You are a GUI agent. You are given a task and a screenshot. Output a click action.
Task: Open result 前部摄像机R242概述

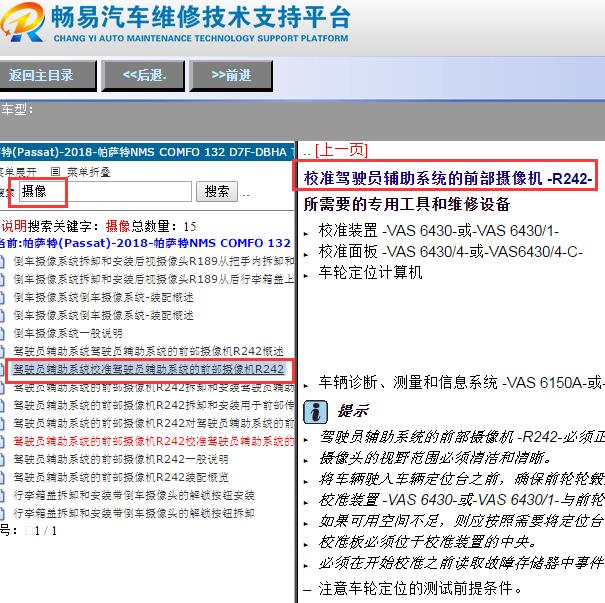(149, 351)
